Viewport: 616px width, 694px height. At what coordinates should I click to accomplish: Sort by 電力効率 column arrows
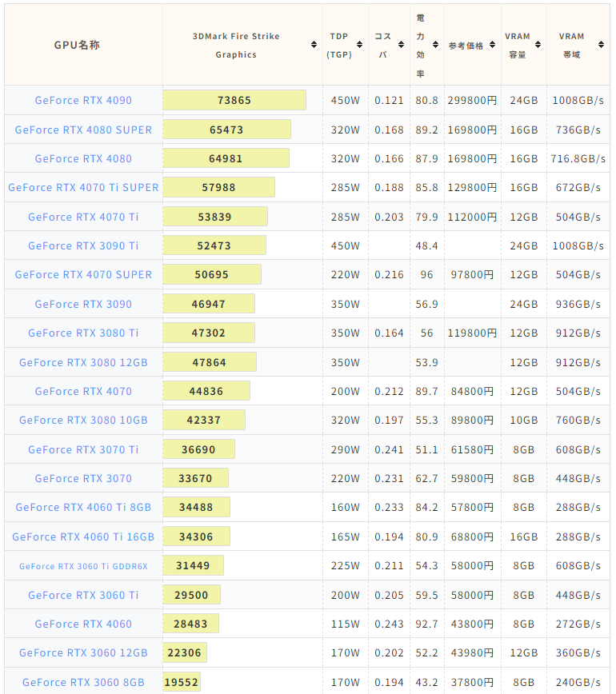[x=435, y=45]
